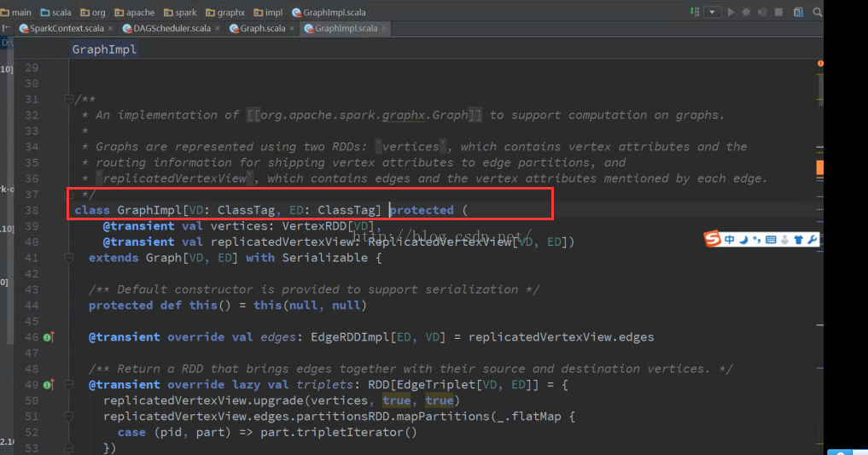Click the Make Project build icon
Viewport: 868px width, 455px height.
pyautogui.click(x=694, y=12)
